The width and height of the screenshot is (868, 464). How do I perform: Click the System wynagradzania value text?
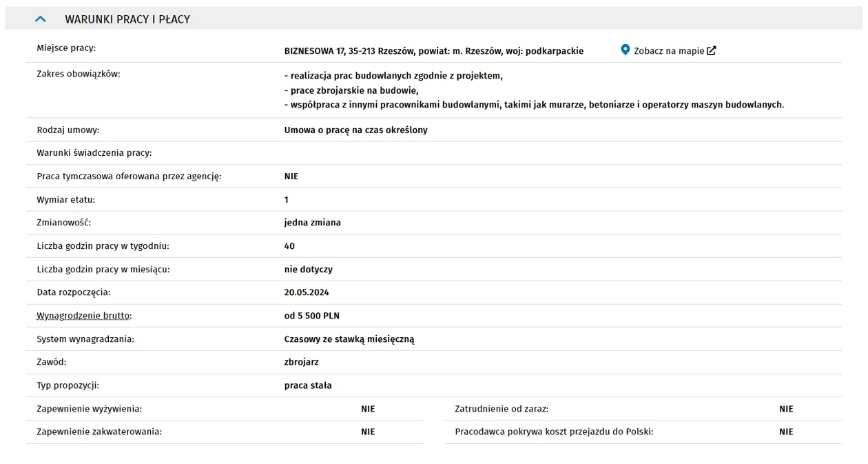point(349,339)
